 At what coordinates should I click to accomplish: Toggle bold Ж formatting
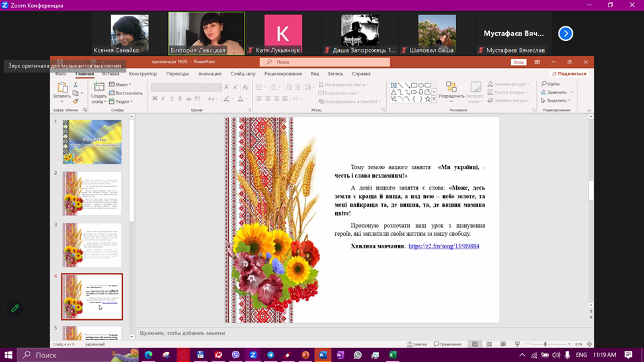[155, 98]
